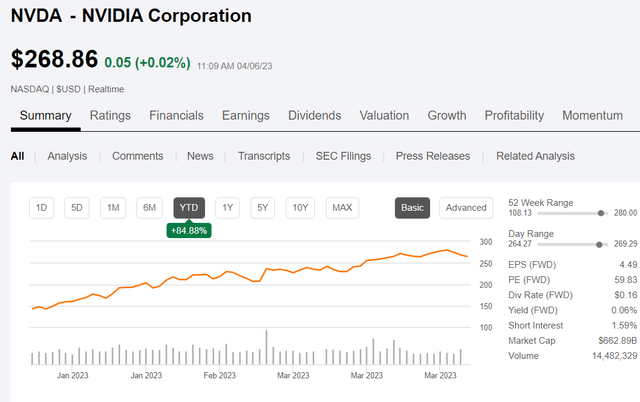Image resolution: width=640 pixels, height=402 pixels.
Task: Click the Day Range high 269.29
Action: 625,244
